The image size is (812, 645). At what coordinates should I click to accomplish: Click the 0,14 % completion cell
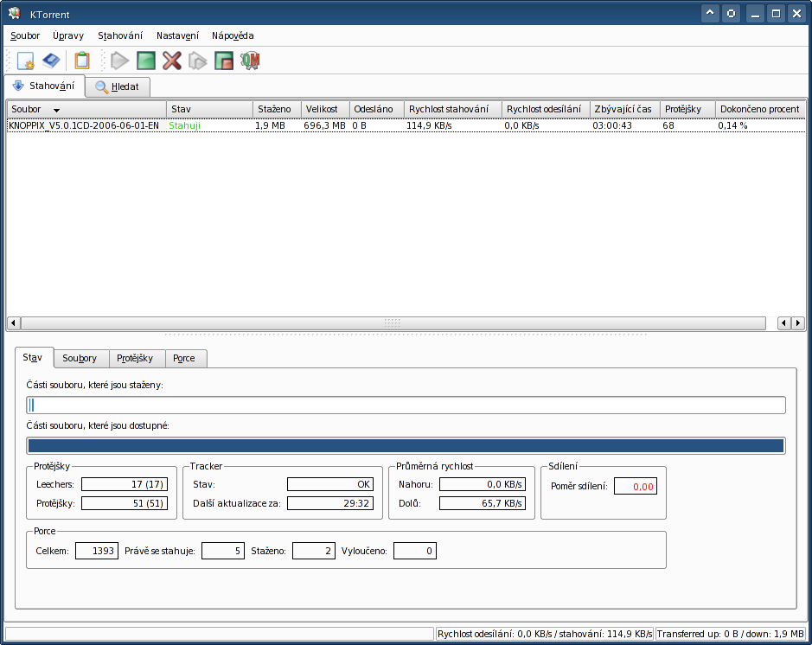[732, 125]
